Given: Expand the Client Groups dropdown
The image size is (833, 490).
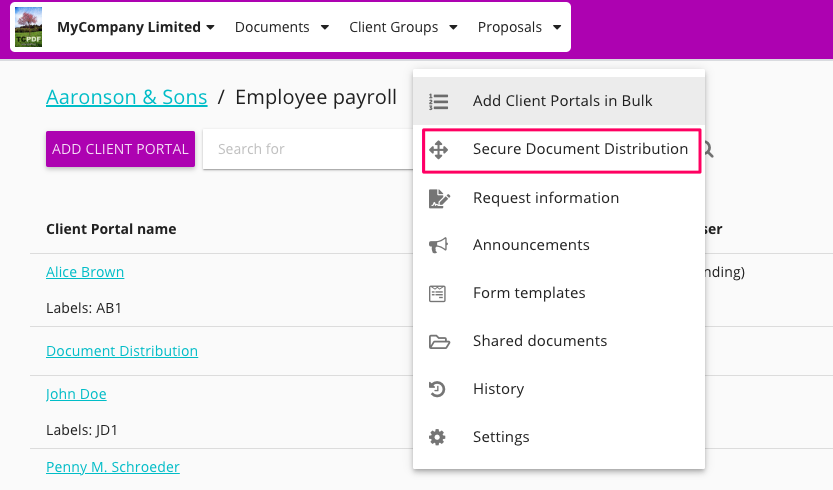Looking at the screenshot, I should [x=403, y=27].
